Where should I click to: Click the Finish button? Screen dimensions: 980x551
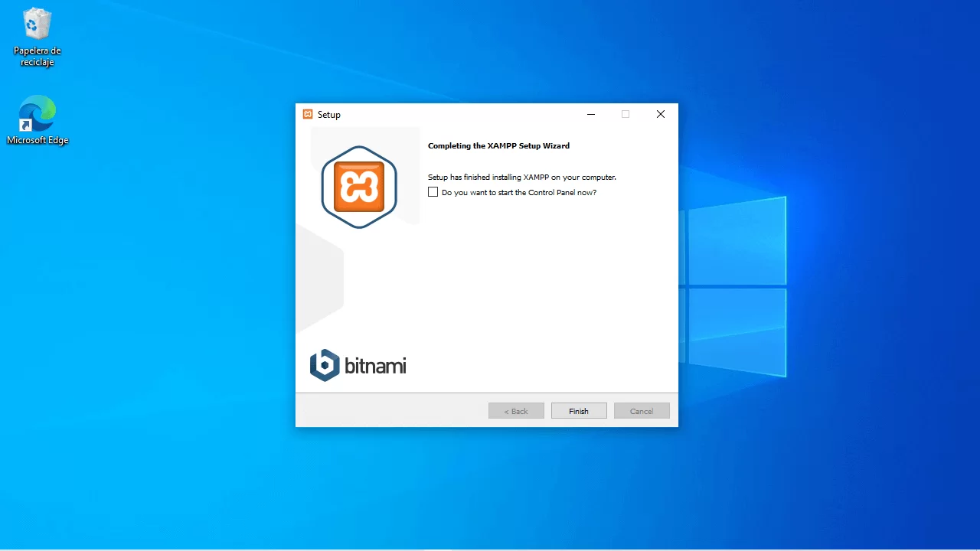[579, 411]
